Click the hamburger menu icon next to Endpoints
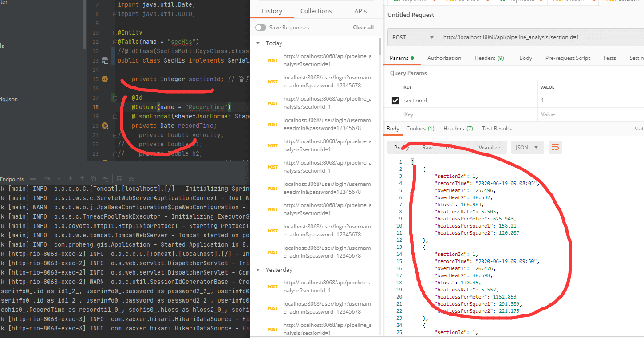 (x=33, y=179)
